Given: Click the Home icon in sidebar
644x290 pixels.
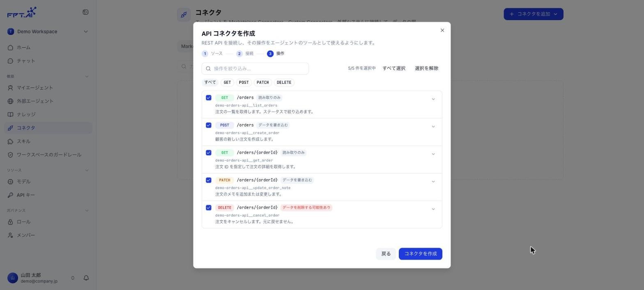Looking at the screenshot, I should [x=11, y=48].
